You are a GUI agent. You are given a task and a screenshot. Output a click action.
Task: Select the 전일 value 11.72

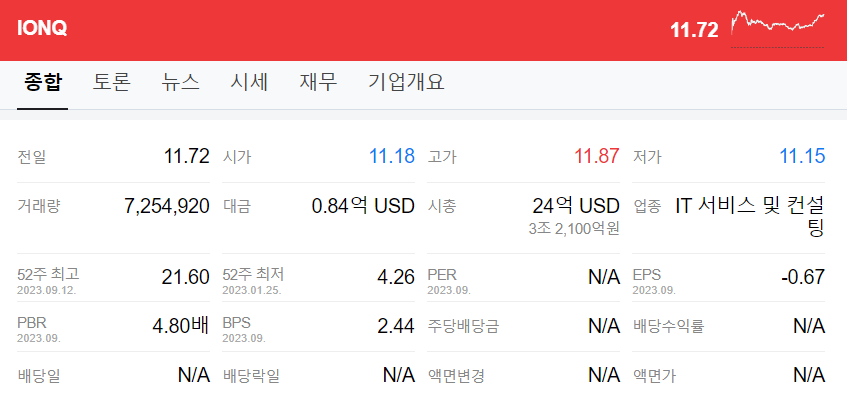click(186, 157)
